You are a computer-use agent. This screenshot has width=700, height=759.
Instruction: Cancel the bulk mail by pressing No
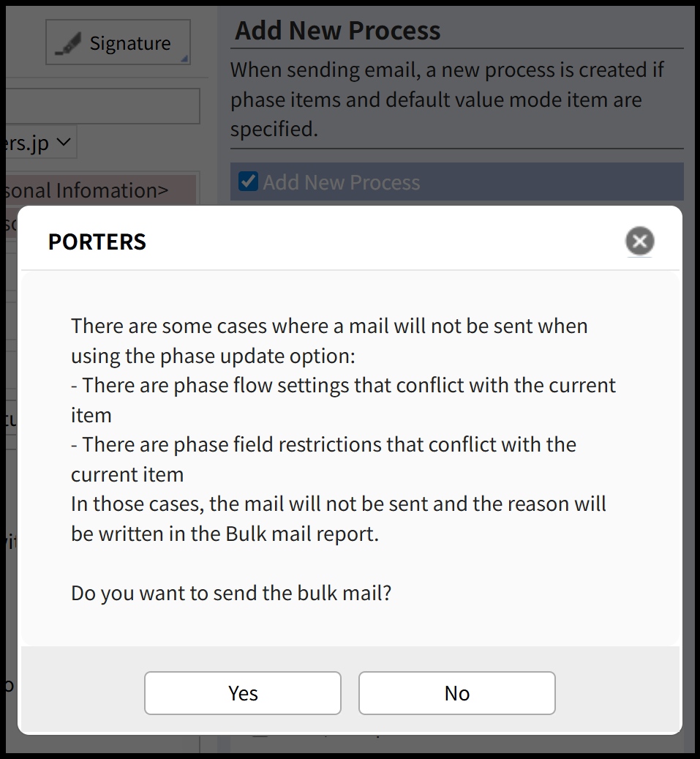(x=456, y=692)
